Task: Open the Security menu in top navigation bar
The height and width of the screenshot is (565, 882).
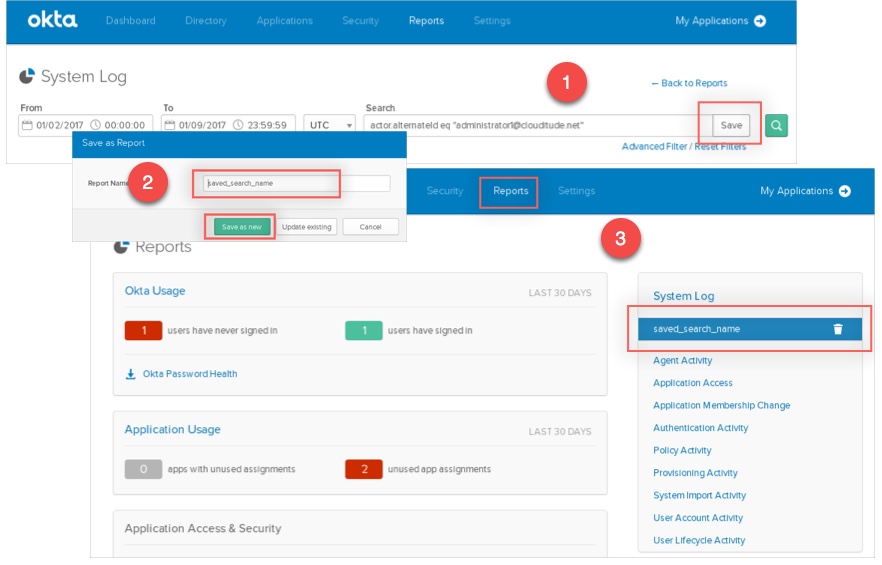Action: (x=361, y=21)
